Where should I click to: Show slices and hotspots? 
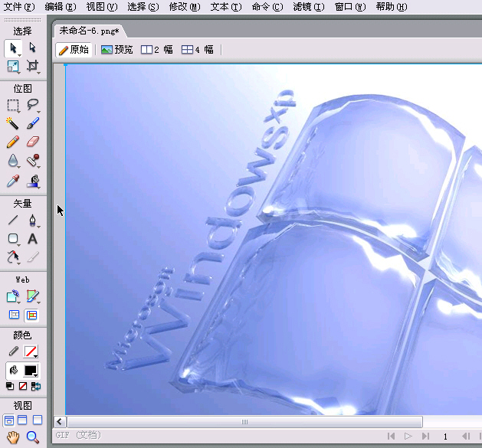pyautogui.click(x=31, y=315)
